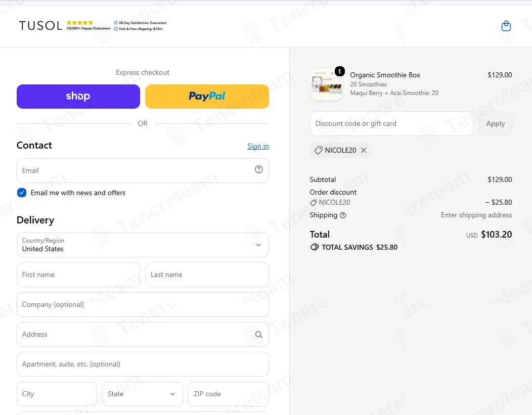532x415 pixels.
Task: Pay with PayPal express checkout
Action: [207, 96]
